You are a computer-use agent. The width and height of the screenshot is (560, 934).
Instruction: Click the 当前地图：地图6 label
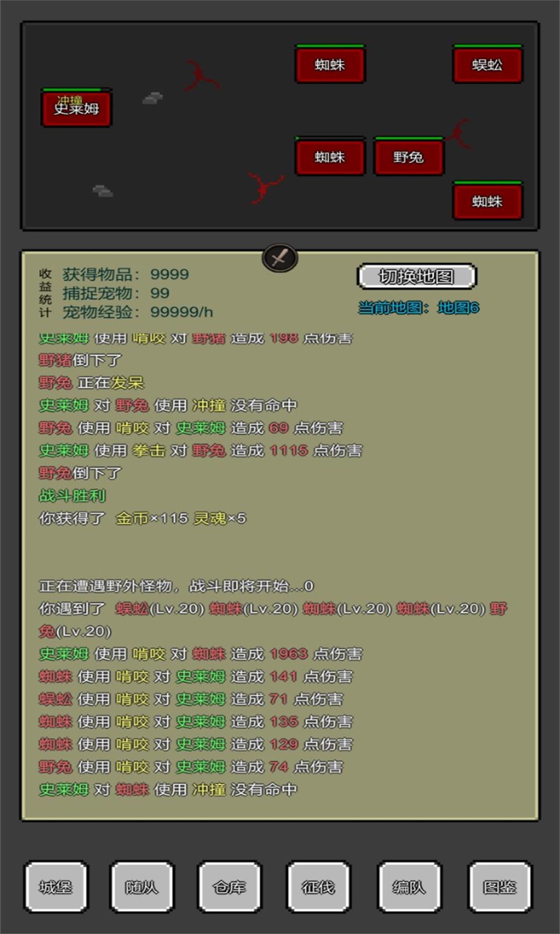click(x=418, y=308)
